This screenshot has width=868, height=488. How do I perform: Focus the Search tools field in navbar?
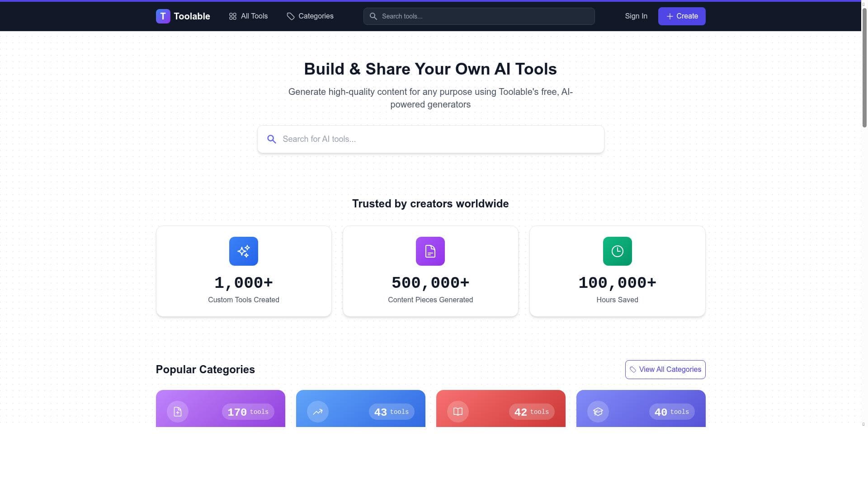479,16
